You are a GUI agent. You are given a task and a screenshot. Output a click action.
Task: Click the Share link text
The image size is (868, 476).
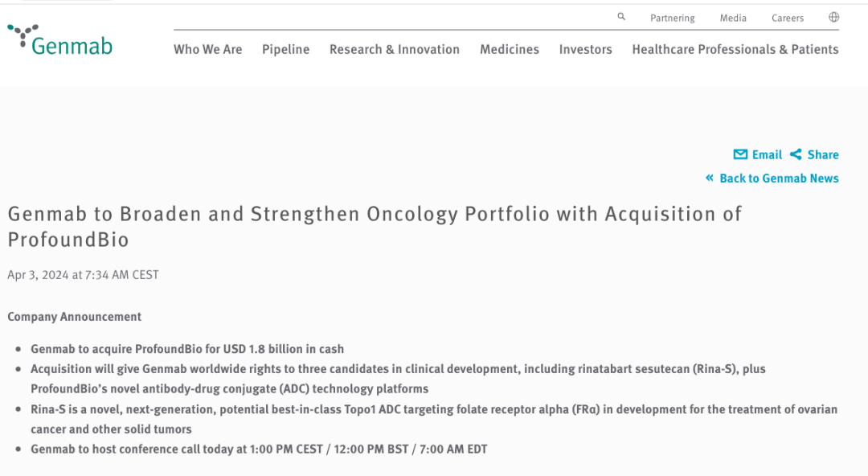(823, 154)
